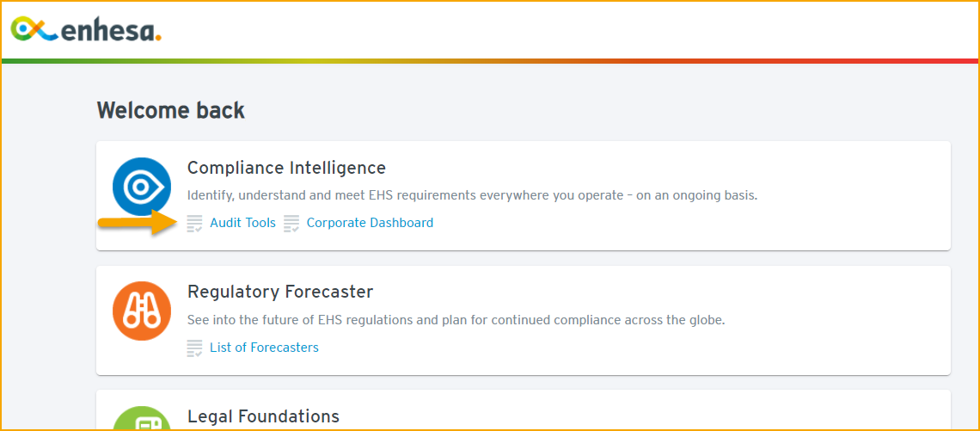980x431 pixels.
Task: Click the Compliance Intelligence EHS requirements description
Action: (x=473, y=196)
